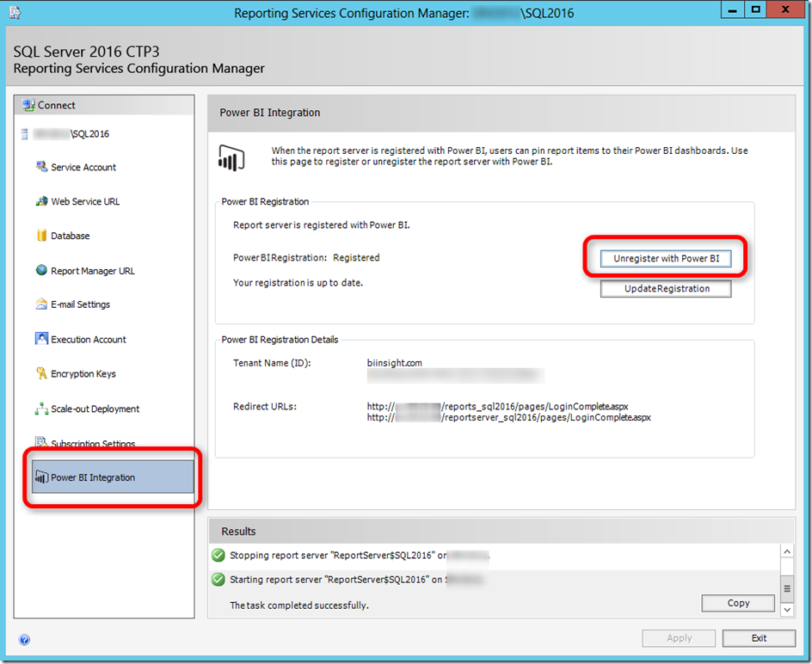Click the 'Power BI Registration Details' group label
The image size is (812, 664).
click(x=280, y=340)
